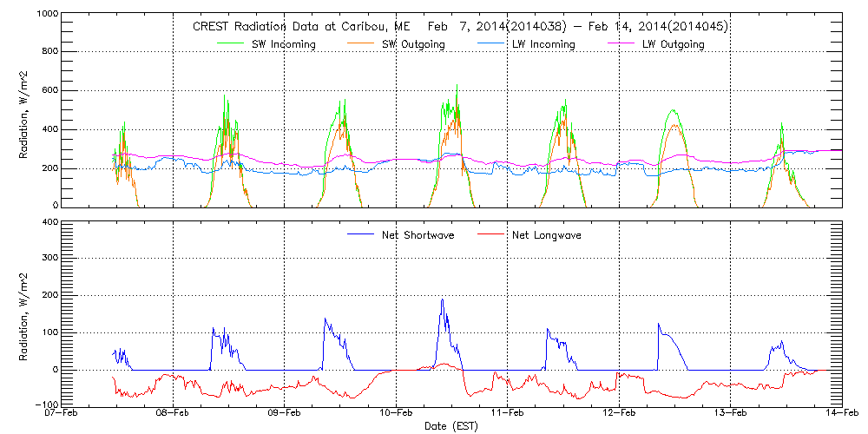
Task: Click the highest green shortwave peak near 10-Feb
Action: tap(457, 85)
